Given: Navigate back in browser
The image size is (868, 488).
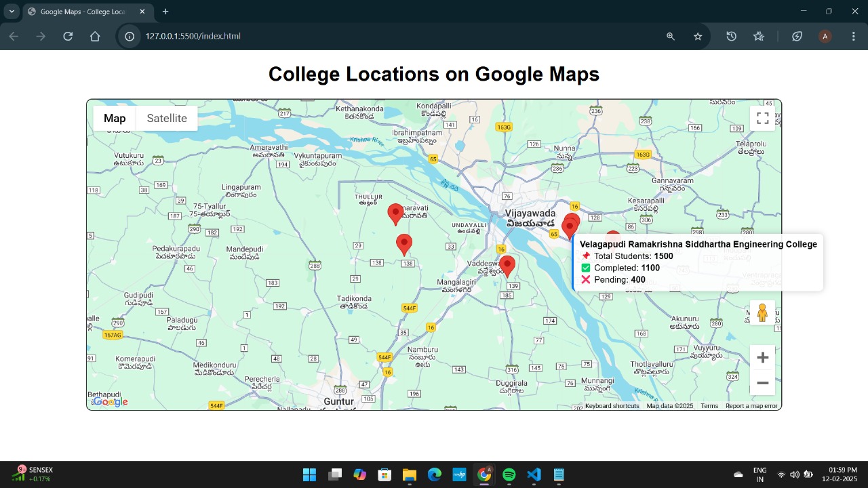Looking at the screenshot, I should pos(14,37).
